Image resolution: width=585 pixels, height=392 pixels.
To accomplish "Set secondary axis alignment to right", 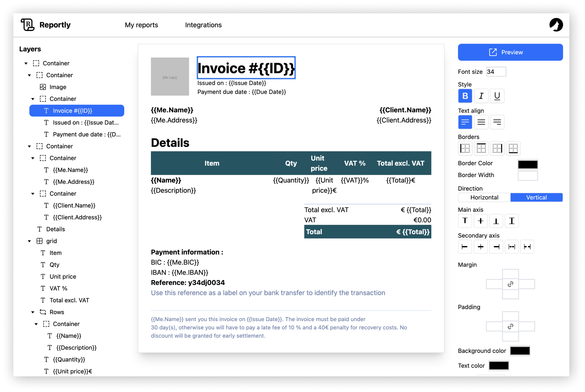I will tap(496, 247).
